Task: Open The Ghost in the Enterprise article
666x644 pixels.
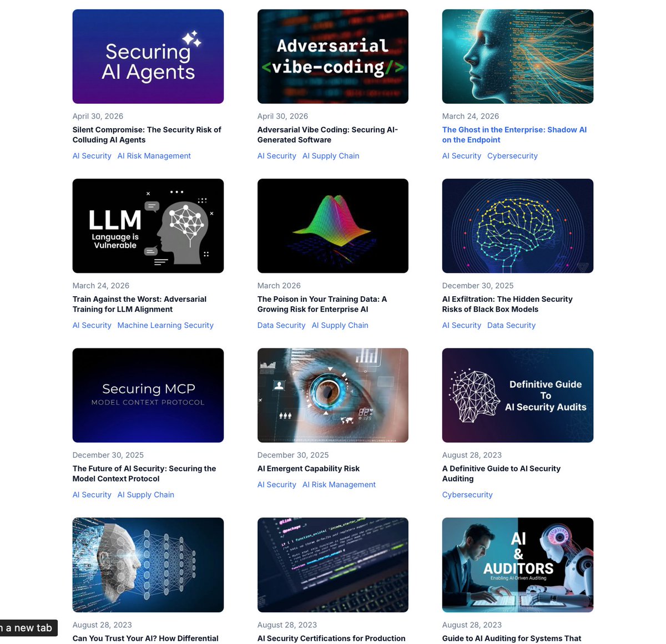Action: [514, 135]
